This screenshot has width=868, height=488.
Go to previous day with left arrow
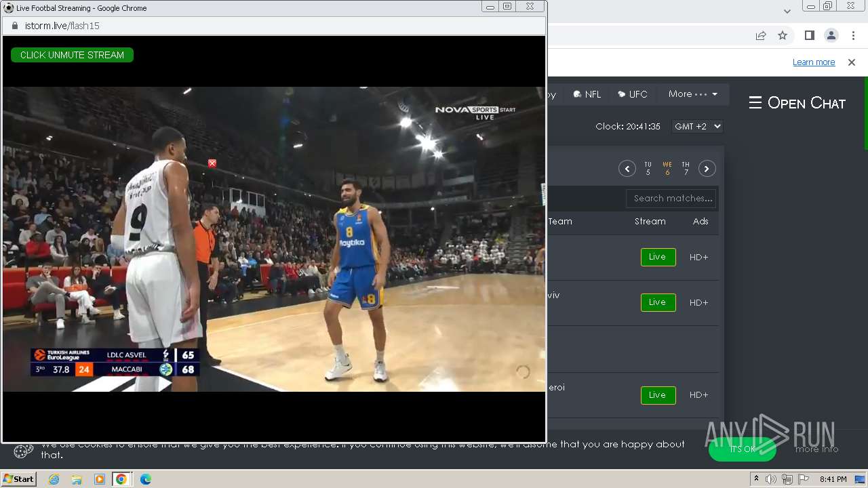point(627,169)
